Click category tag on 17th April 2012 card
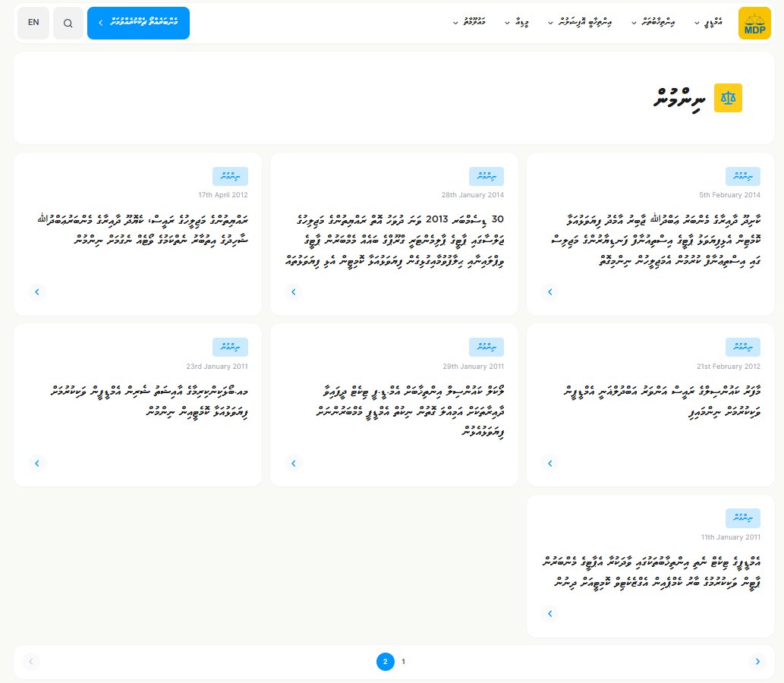The width and height of the screenshot is (784, 683). [x=230, y=177]
